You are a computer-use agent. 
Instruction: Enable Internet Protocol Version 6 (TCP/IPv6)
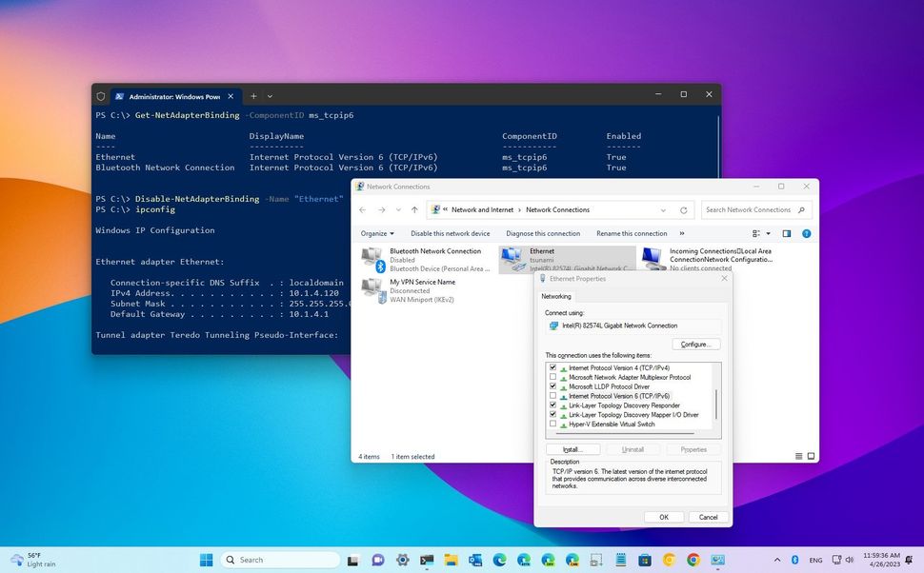click(x=552, y=396)
